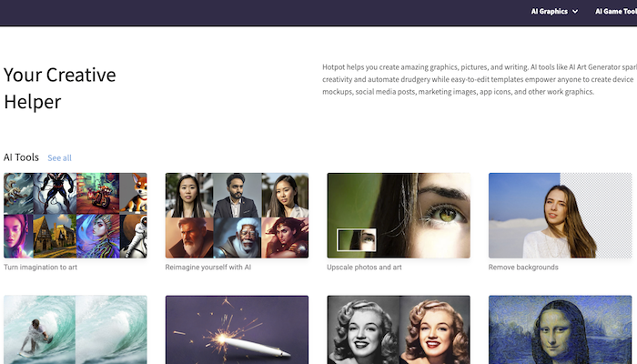Open the Reimagine yourself with AI thumbnail
Screen dimensions: 637x364
coord(237,216)
